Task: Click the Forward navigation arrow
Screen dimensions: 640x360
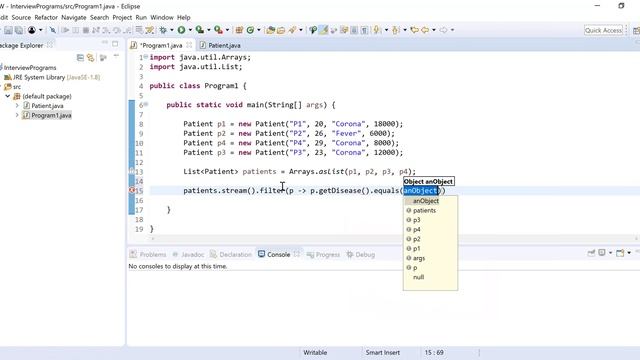Action: click(443, 30)
